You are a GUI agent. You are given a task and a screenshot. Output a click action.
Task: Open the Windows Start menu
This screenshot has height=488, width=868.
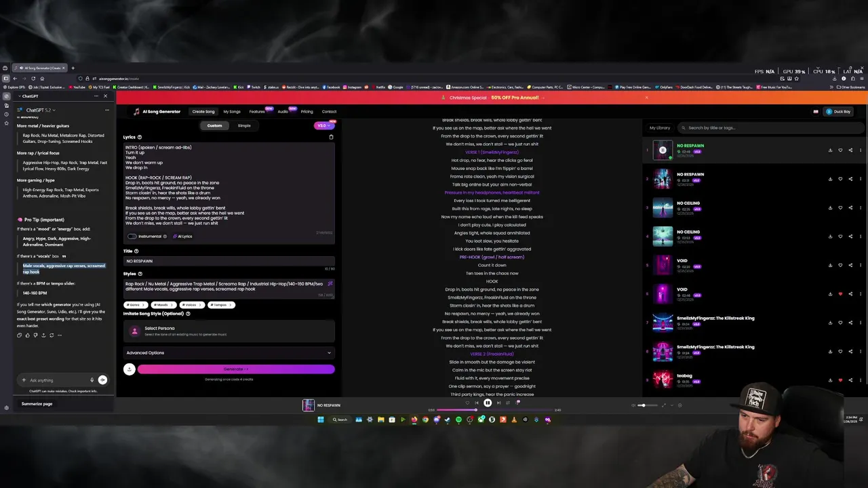click(x=321, y=420)
